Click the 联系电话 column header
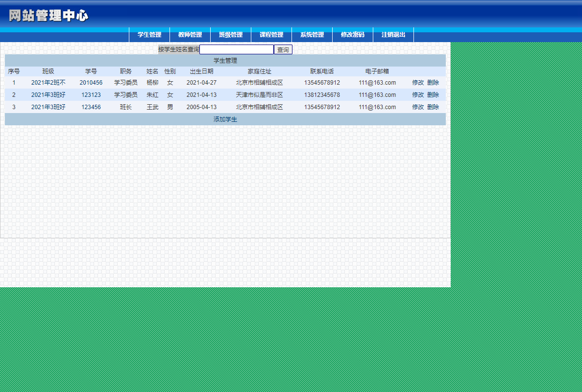The height and width of the screenshot is (392, 582). (322, 71)
